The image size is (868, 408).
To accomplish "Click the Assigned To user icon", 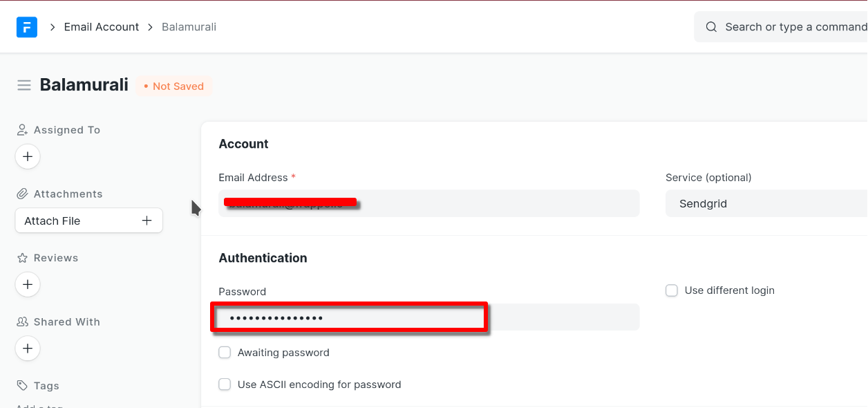I will point(22,130).
